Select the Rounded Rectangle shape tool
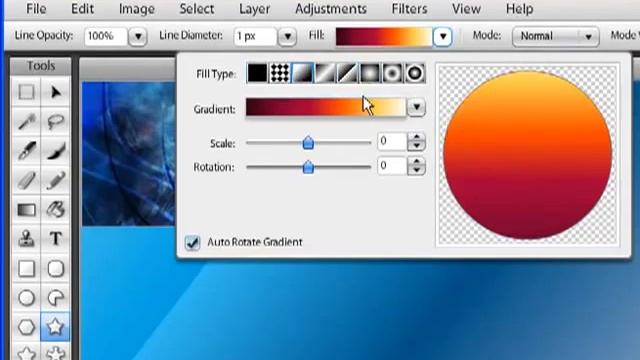 (56, 269)
